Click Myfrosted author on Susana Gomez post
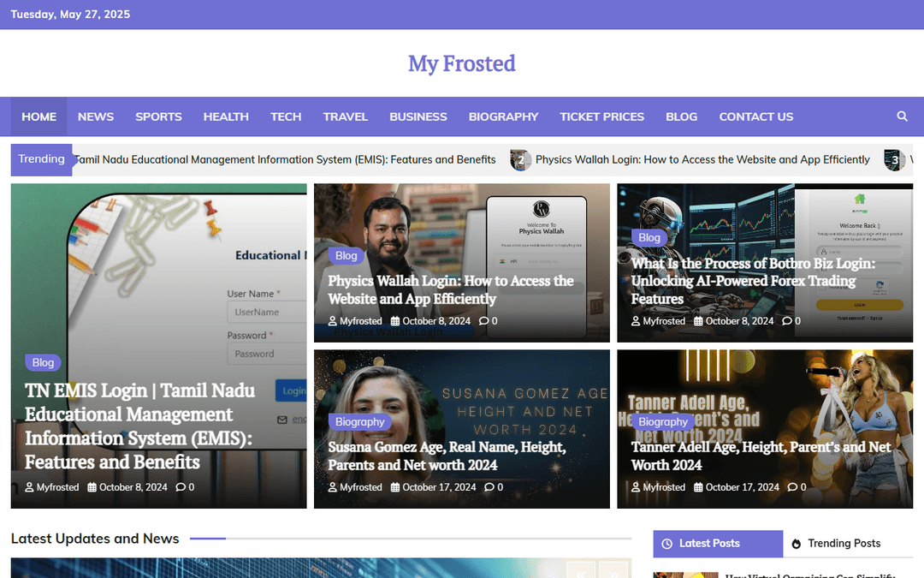 point(361,487)
